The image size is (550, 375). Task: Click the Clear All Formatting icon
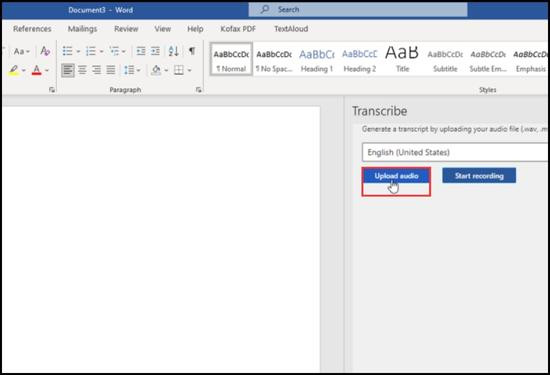click(45, 51)
